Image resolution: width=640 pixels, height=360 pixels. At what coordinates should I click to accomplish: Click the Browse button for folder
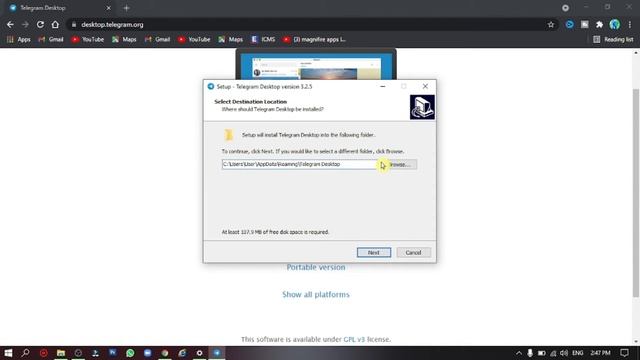(400, 164)
